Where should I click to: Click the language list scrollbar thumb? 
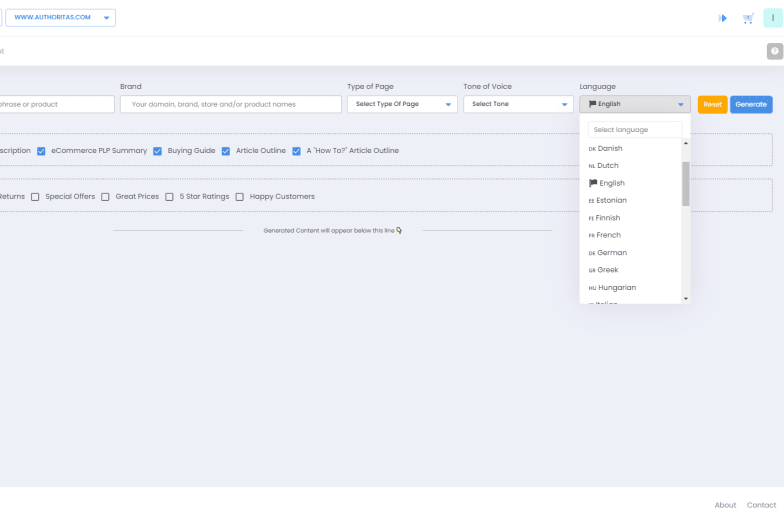[686, 184]
